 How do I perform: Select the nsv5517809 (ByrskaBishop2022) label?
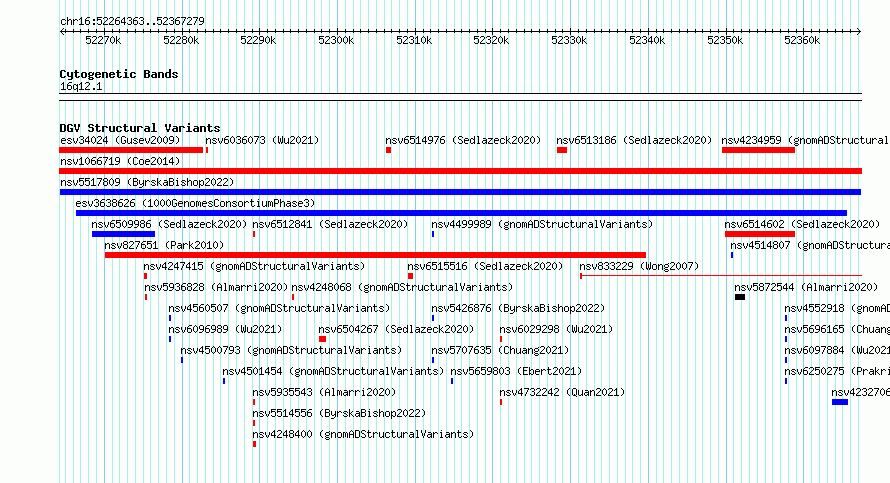pos(147,182)
